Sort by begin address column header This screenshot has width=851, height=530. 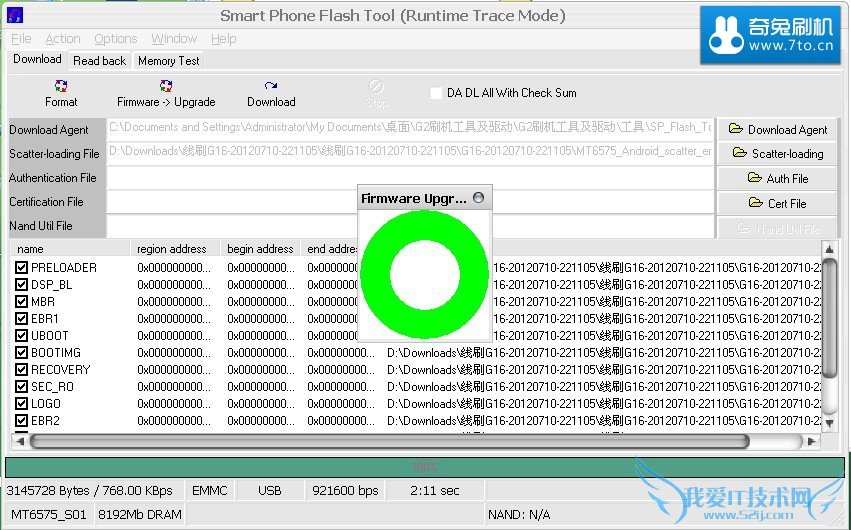click(260, 249)
